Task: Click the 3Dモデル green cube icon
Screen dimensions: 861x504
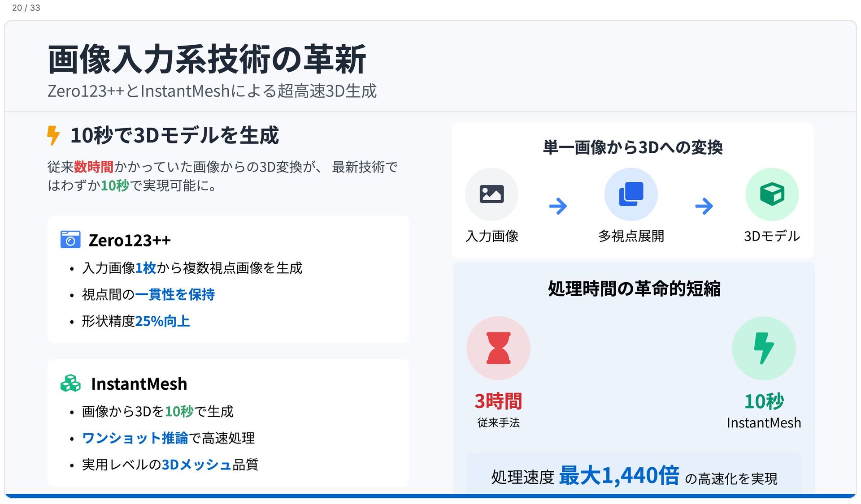Action: pyautogui.click(x=772, y=194)
